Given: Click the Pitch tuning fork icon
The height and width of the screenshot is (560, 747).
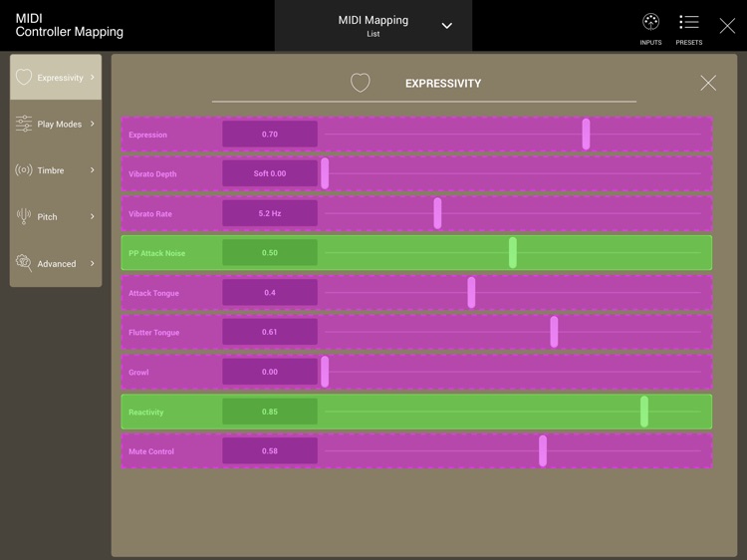Looking at the screenshot, I should coord(24,216).
